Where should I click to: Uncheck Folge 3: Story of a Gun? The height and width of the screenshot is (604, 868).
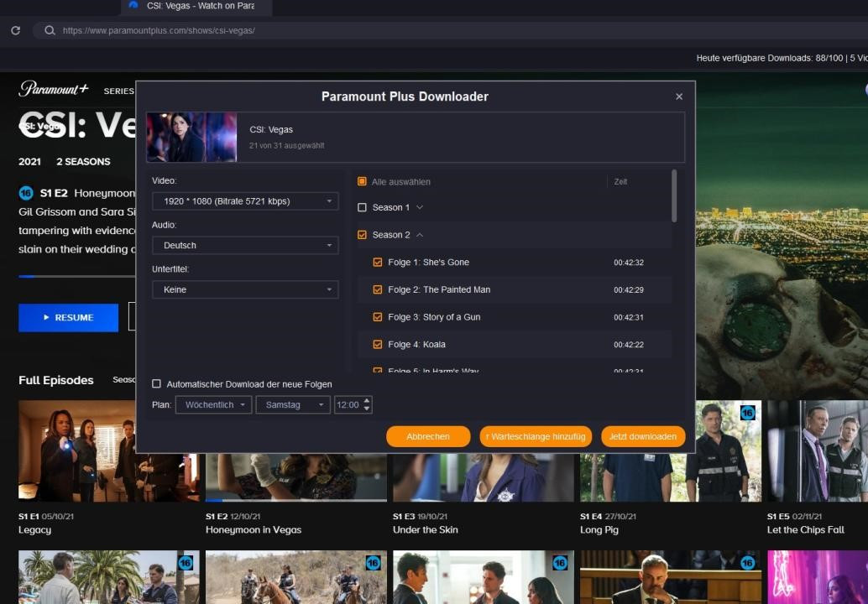pos(378,317)
